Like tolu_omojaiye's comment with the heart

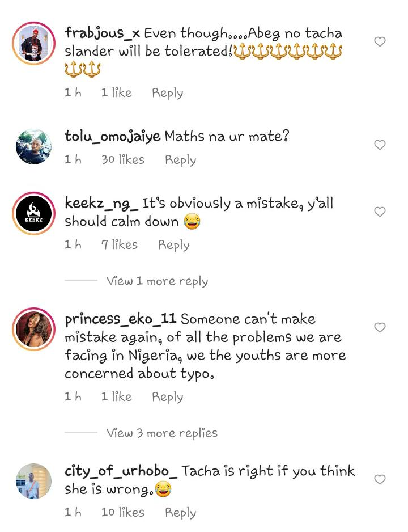click(x=380, y=145)
